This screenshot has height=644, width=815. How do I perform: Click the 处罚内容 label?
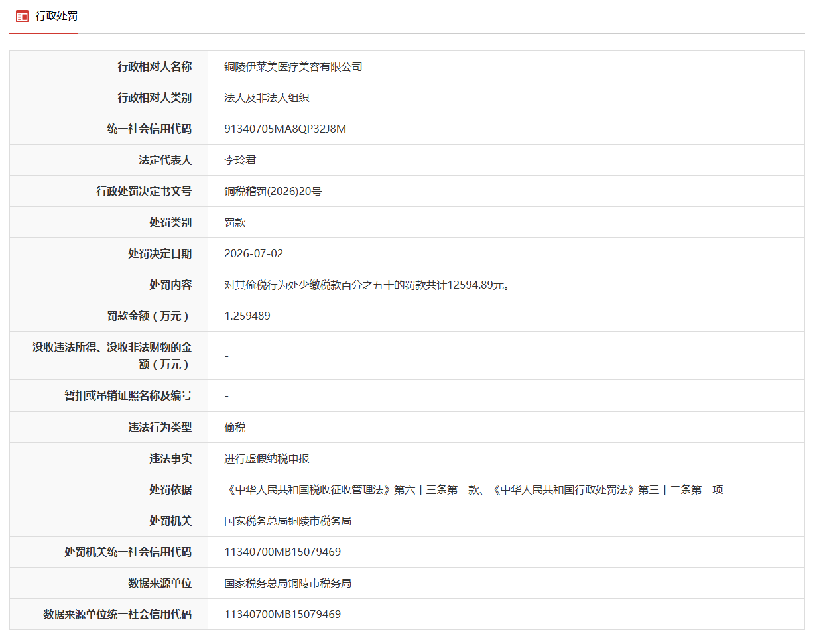170,285
